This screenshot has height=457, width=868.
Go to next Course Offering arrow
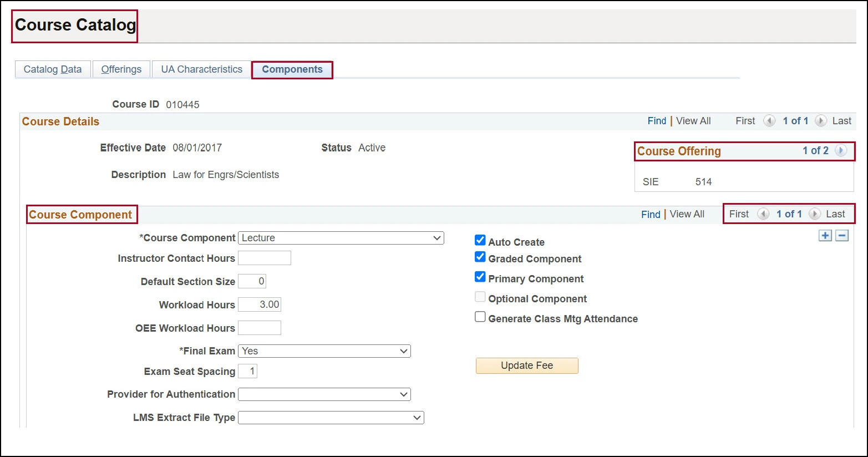pos(841,150)
